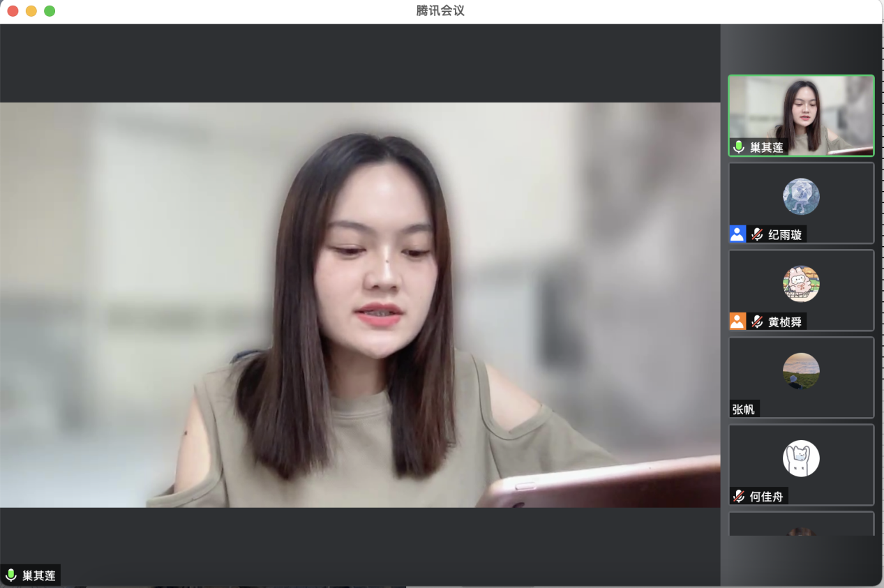
Task: Click the muted microphone icon beside 何佳舟
Action: (x=738, y=496)
